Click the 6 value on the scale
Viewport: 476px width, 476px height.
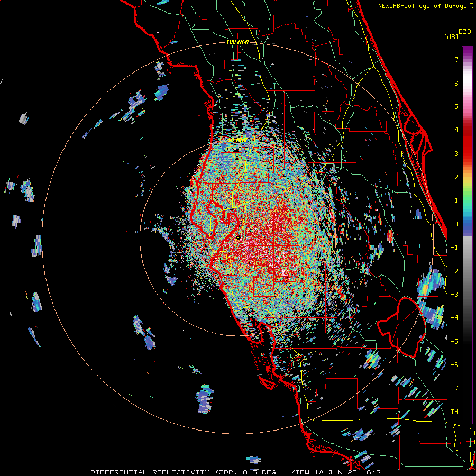pyautogui.click(x=456, y=83)
